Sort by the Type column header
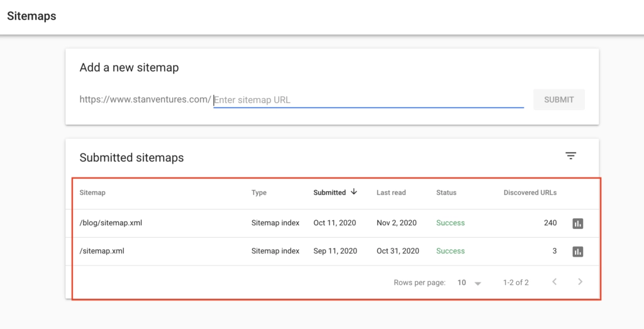 point(259,192)
